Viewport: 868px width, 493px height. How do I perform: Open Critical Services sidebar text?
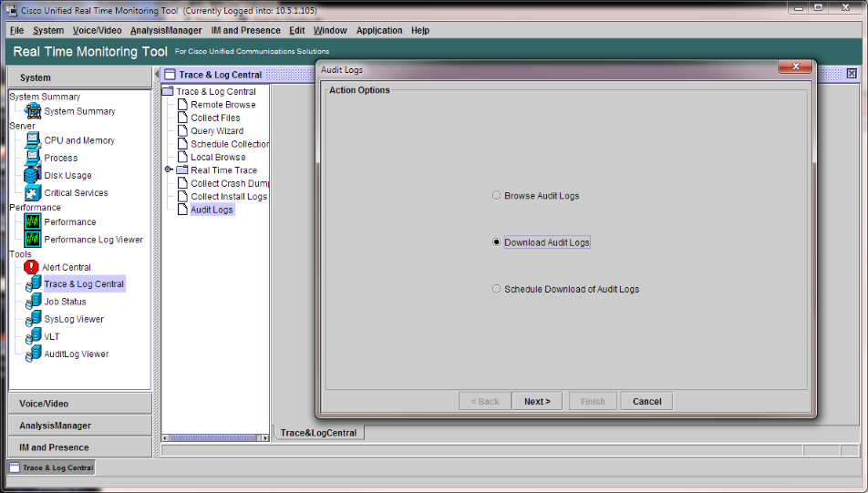pyautogui.click(x=77, y=192)
